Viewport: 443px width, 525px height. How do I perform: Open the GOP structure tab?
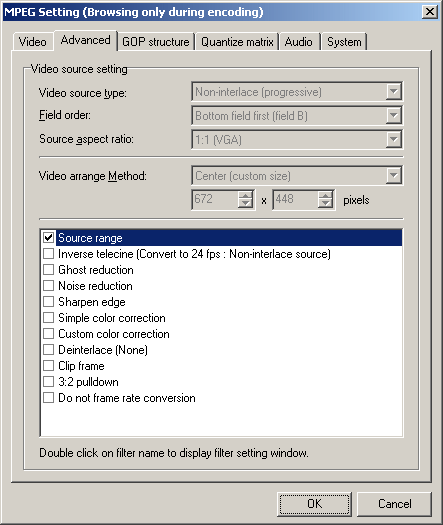coord(156,42)
